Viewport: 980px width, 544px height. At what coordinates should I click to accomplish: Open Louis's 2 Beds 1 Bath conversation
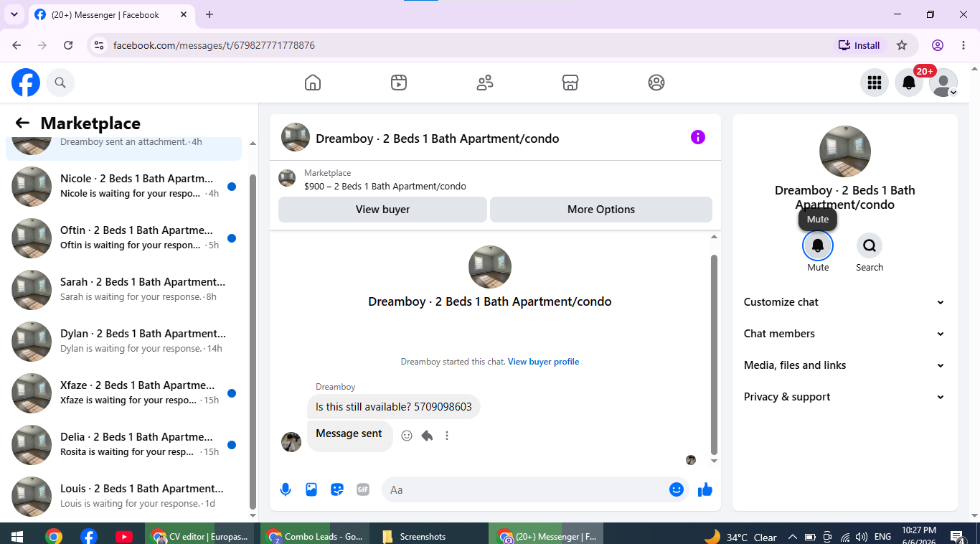pyautogui.click(x=124, y=497)
